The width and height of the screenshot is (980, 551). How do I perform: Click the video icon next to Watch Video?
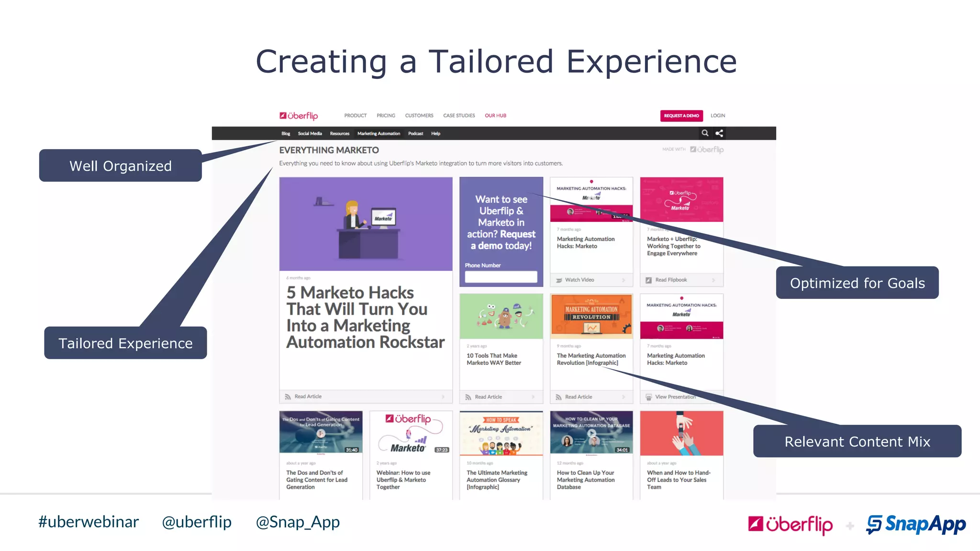[x=559, y=280]
